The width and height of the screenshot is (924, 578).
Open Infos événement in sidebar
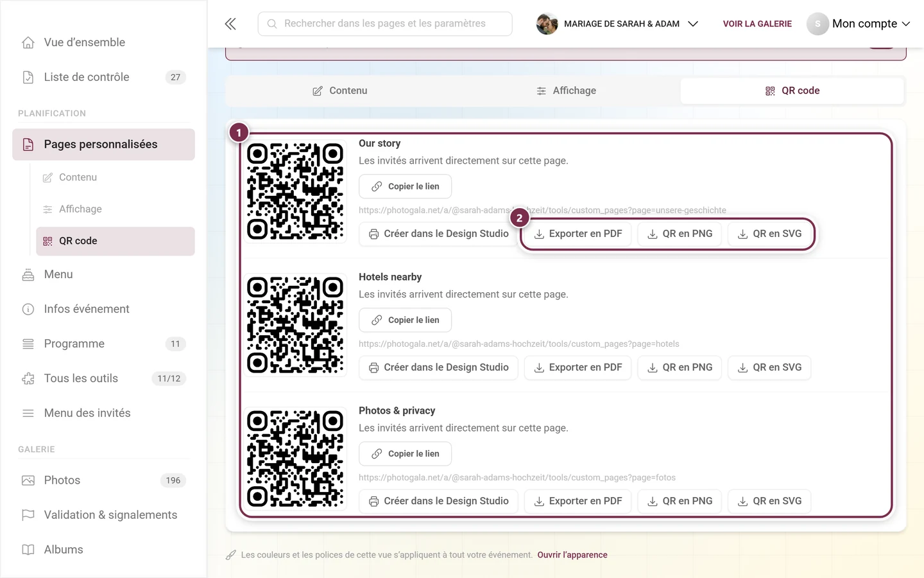[103, 309]
